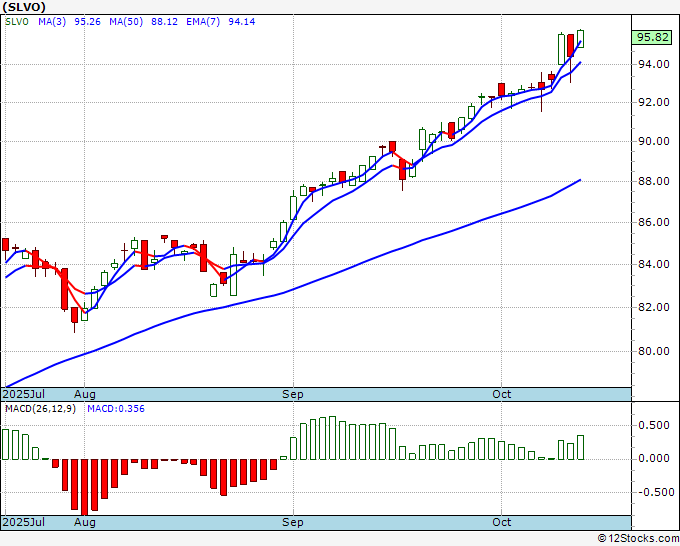The height and width of the screenshot is (546, 680).
Task: Click the 86.00 price axis label
Action: tap(654, 222)
